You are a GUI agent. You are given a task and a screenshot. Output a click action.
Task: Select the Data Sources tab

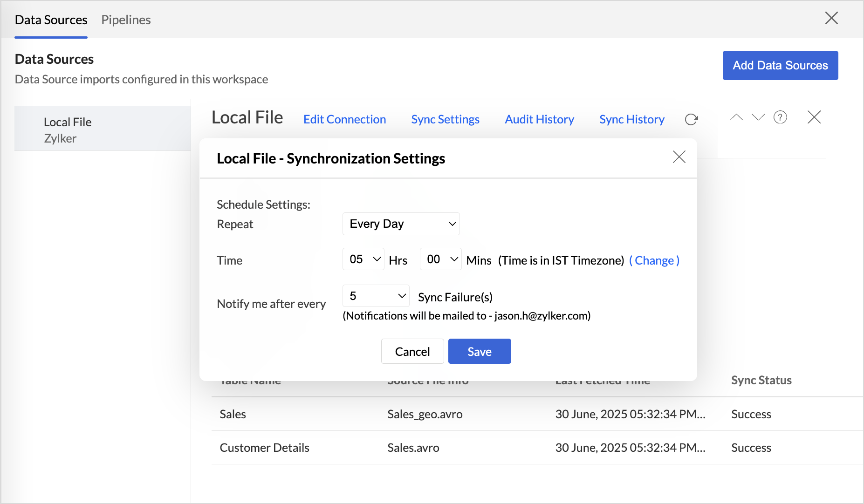(51, 20)
